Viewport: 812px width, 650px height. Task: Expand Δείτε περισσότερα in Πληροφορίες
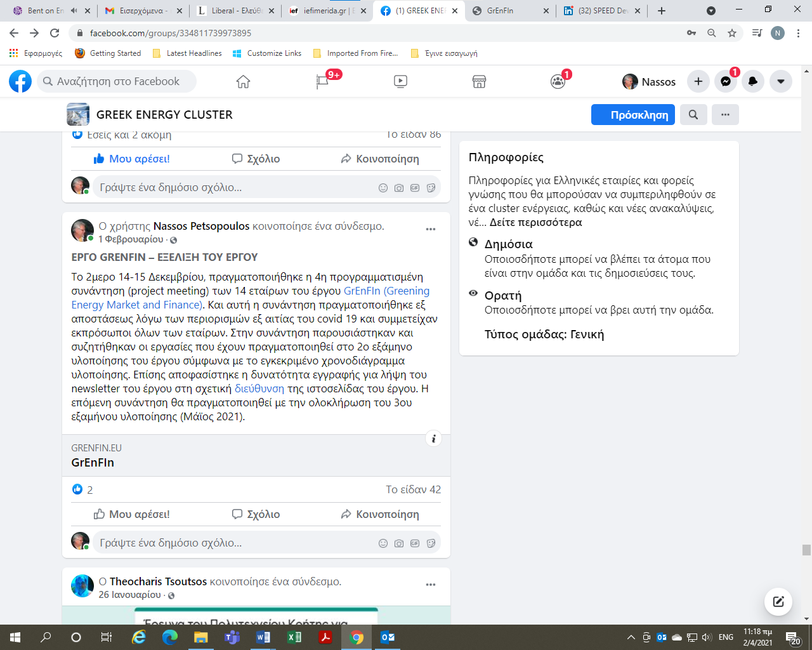pos(535,222)
